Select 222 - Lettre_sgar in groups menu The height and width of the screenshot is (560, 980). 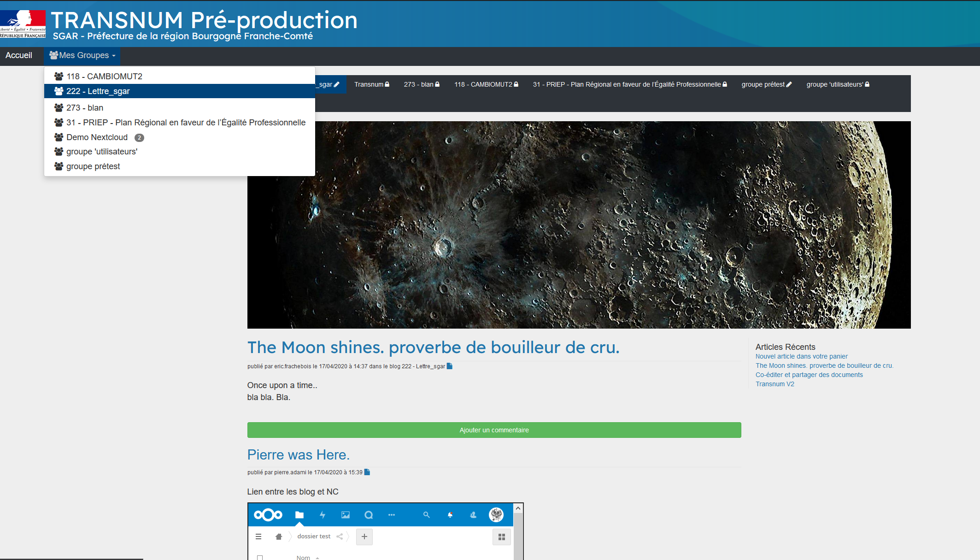98,91
